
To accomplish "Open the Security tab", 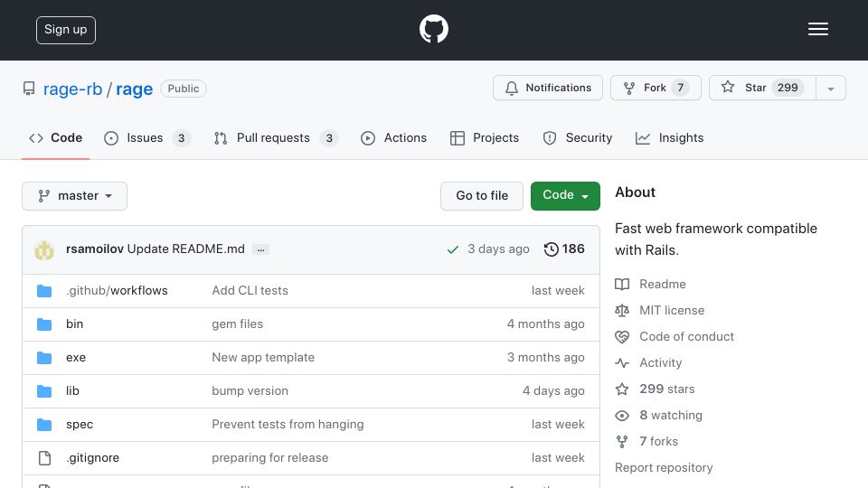I will 578,137.
